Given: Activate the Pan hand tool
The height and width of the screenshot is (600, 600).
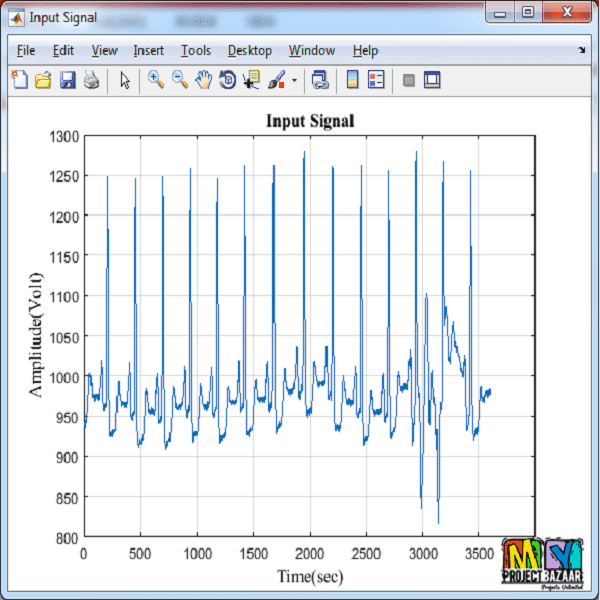Looking at the screenshot, I should pos(204,80).
